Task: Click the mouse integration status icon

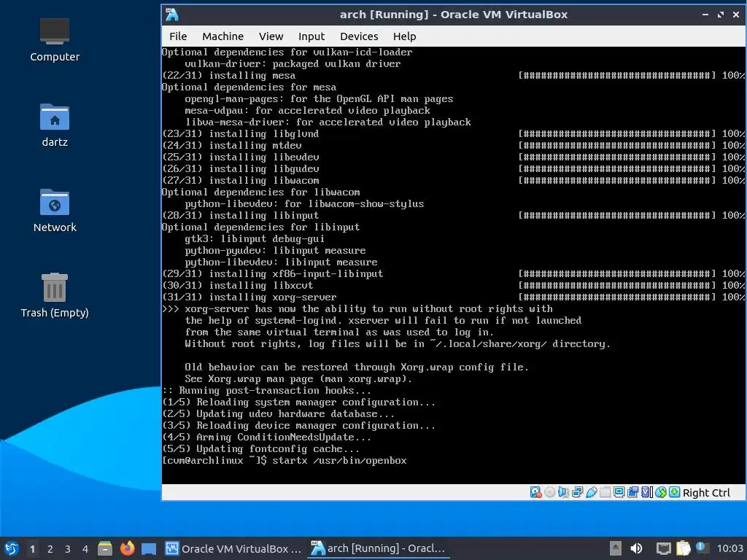Action: [661, 492]
